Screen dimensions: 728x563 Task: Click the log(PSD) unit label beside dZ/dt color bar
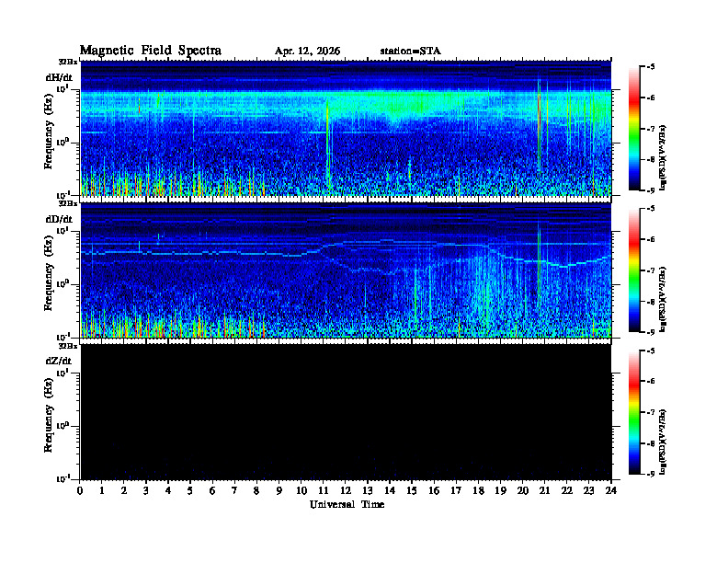(663, 442)
